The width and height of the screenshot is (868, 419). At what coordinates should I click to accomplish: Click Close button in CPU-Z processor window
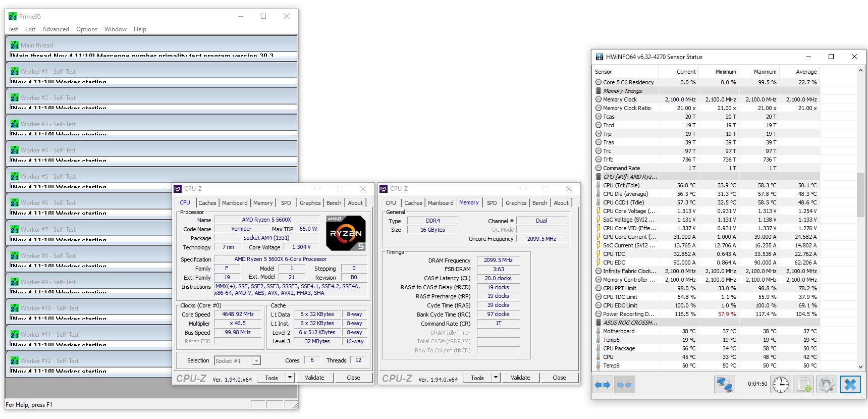[353, 378]
